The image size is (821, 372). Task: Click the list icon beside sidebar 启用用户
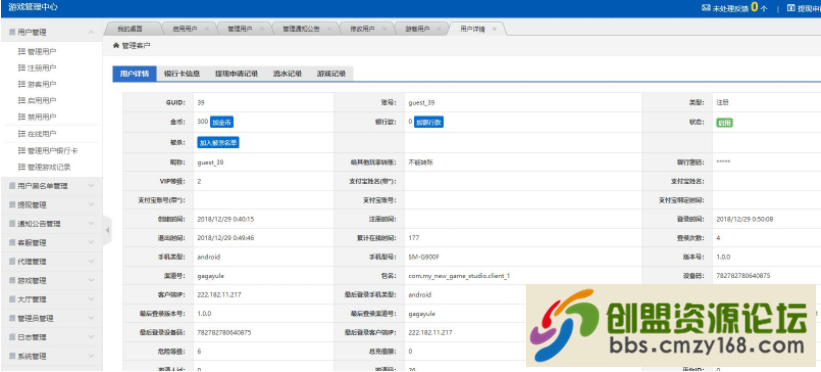click(21, 100)
